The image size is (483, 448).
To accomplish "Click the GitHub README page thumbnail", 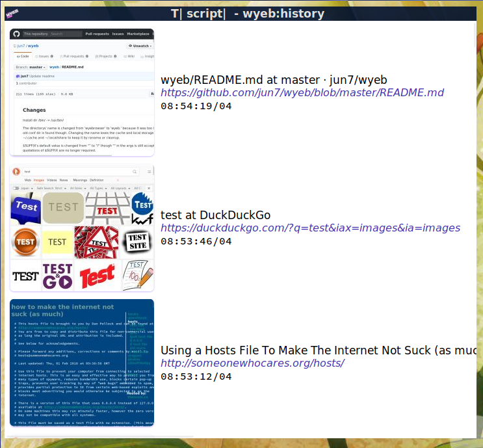I will (x=82, y=92).
